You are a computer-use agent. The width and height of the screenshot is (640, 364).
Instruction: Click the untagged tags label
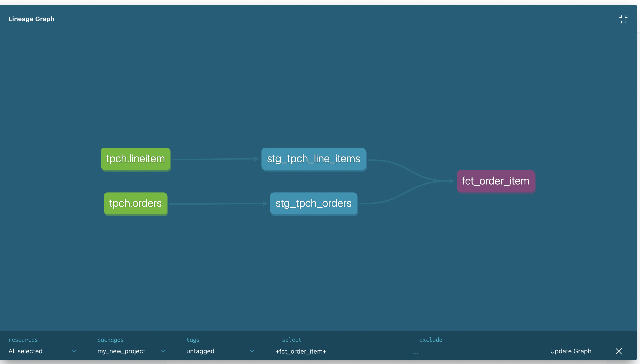coord(200,351)
